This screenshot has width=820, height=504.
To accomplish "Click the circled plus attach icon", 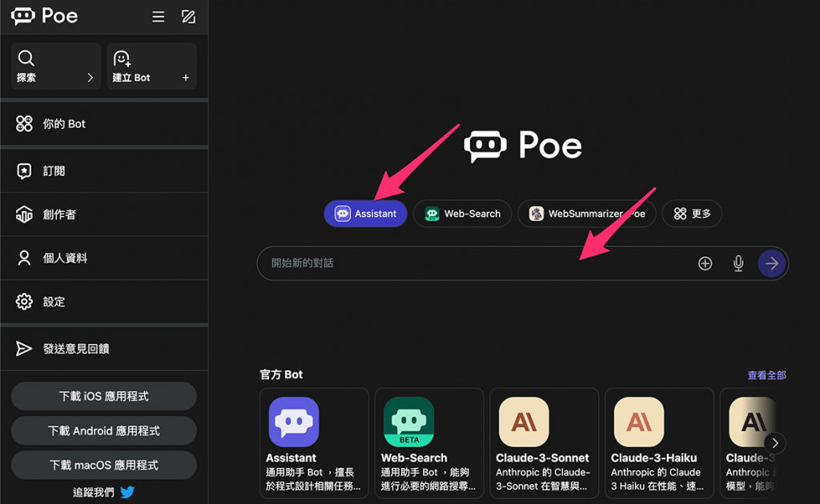I will point(705,263).
